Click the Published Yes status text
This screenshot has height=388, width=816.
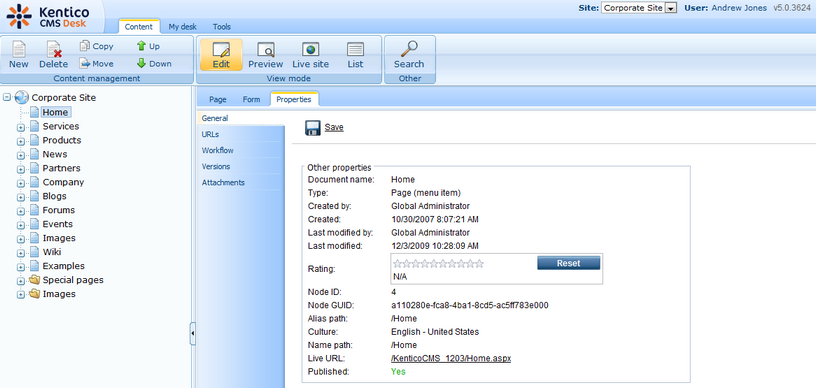click(x=398, y=371)
